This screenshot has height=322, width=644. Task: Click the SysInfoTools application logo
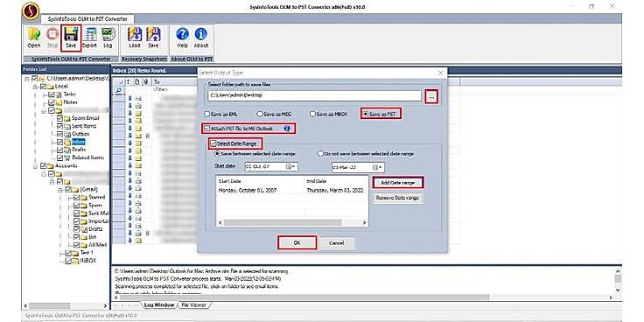(31, 11)
